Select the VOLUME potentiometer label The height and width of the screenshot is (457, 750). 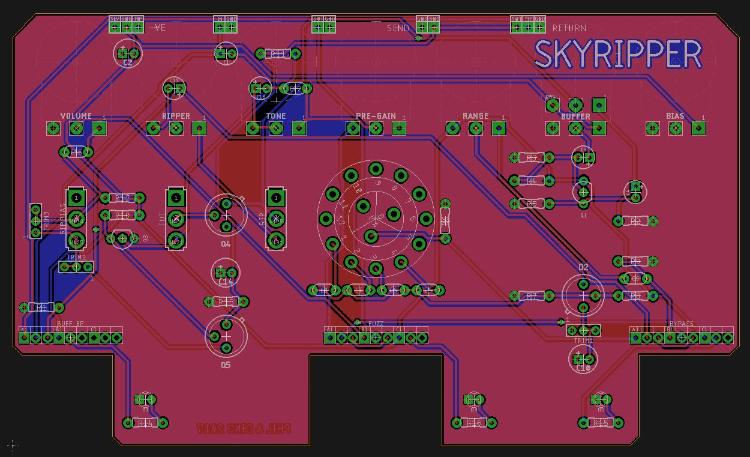coord(76,116)
